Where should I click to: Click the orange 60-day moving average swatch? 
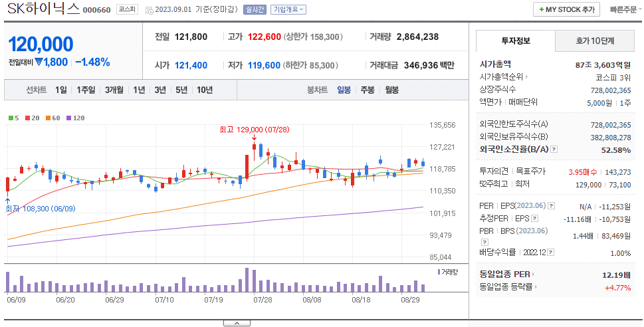click(x=48, y=118)
